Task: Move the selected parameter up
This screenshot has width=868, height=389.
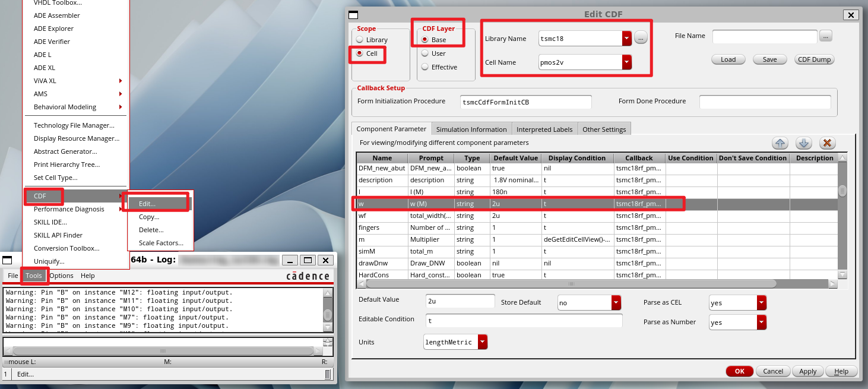Action: point(780,143)
